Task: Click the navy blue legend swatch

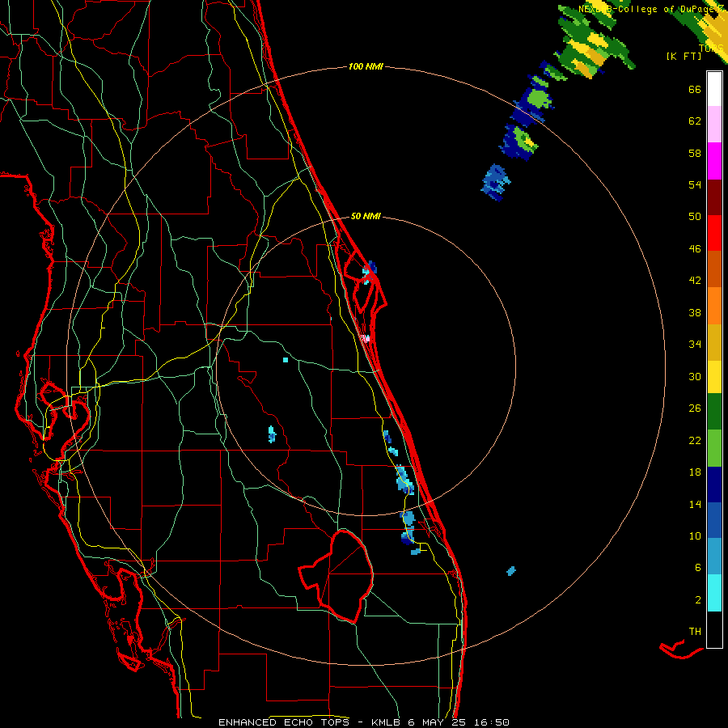Action: pyautogui.click(x=714, y=485)
